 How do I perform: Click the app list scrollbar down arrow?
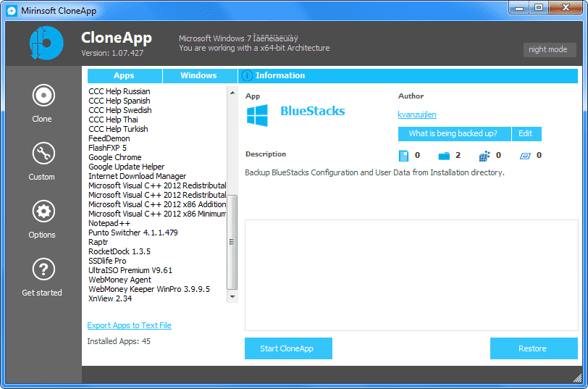(x=232, y=296)
